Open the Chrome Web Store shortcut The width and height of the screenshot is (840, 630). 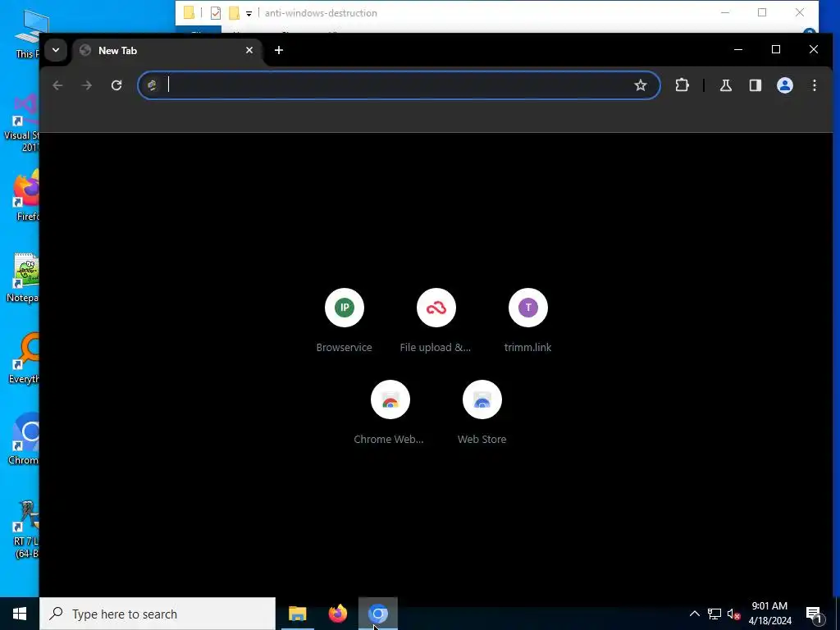390,413
